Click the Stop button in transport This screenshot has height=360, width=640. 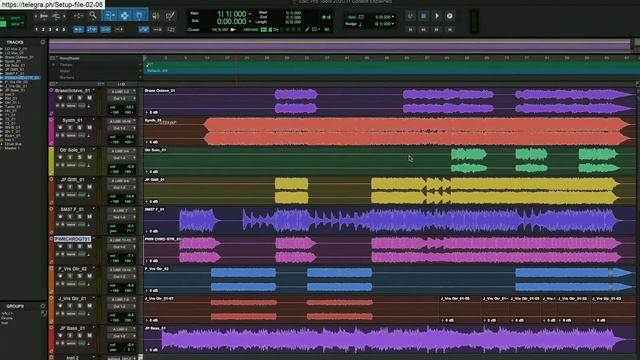423,16
